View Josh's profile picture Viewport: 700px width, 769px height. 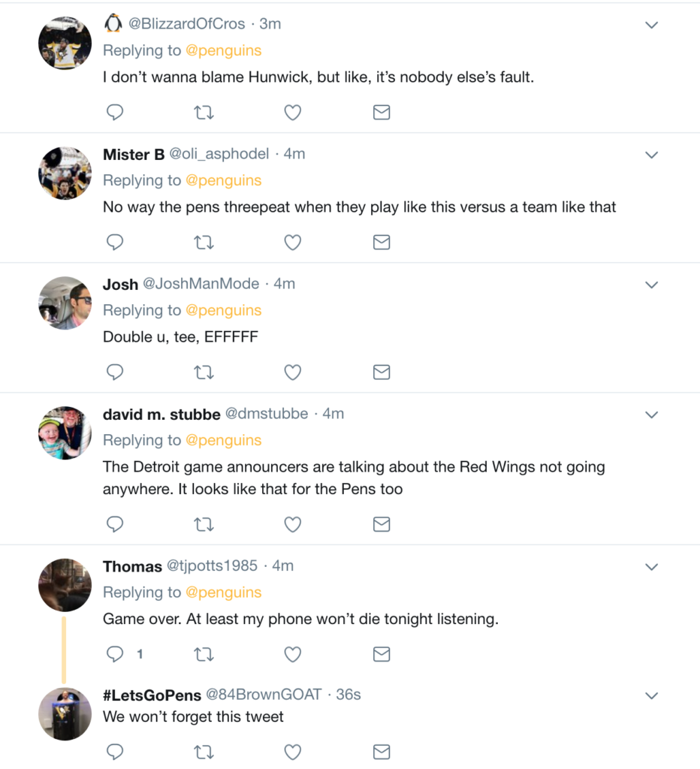65,303
